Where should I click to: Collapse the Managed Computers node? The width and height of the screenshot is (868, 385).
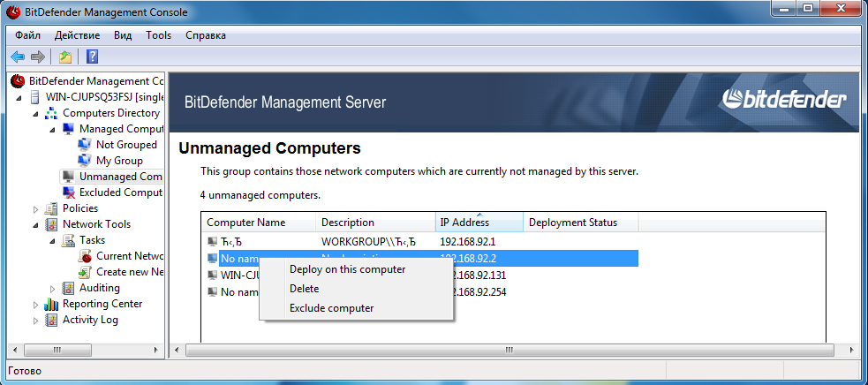tap(53, 130)
